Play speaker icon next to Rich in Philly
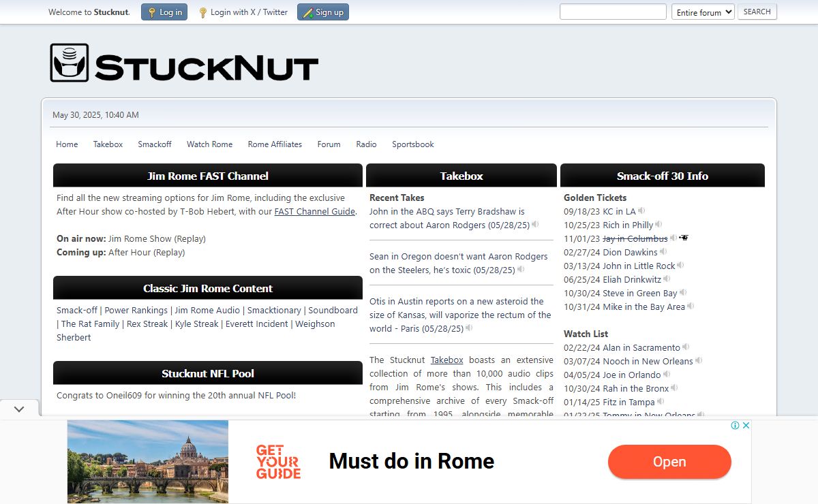 tap(658, 225)
